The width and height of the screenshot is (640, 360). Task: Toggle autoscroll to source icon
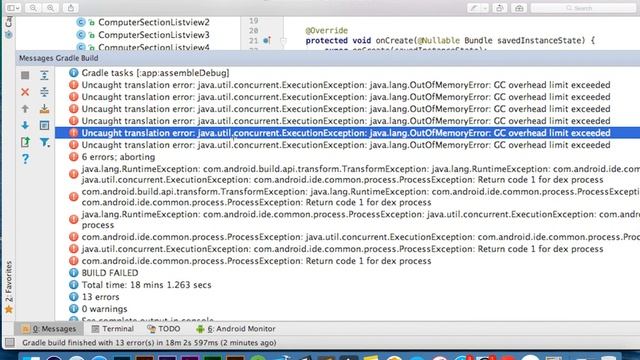click(x=44, y=109)
